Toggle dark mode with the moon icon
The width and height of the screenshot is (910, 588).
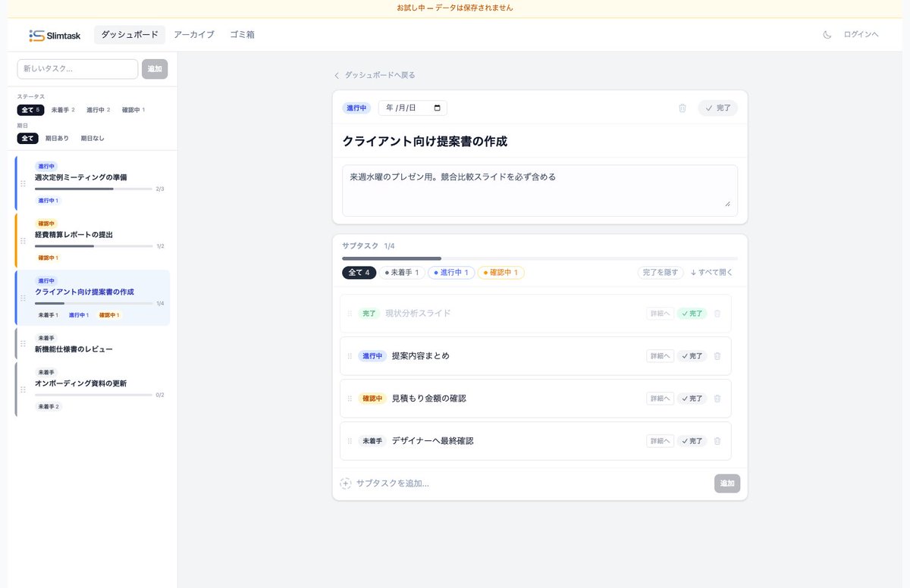pos(827,34)
